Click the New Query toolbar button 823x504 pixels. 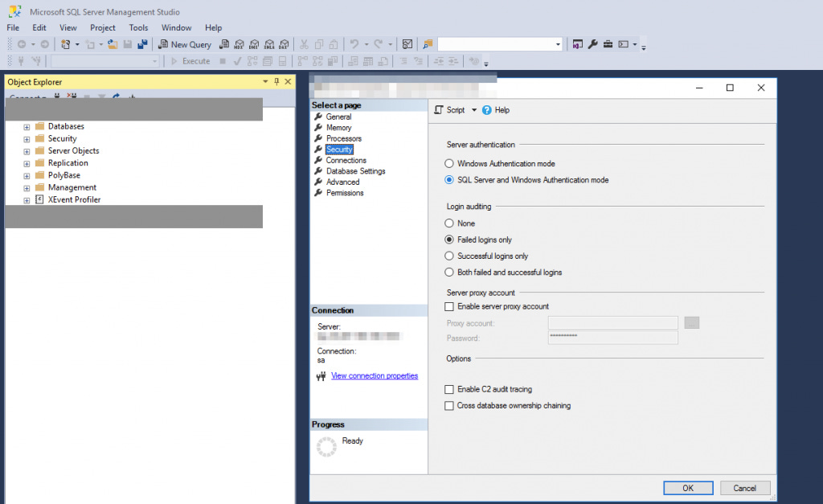185,45
